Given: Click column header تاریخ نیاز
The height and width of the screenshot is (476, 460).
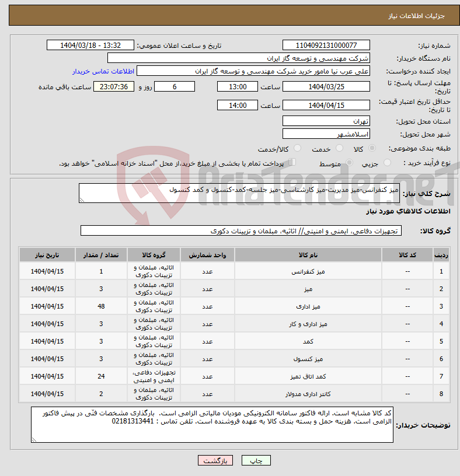Looking at the screenshot, I should 47,255.
